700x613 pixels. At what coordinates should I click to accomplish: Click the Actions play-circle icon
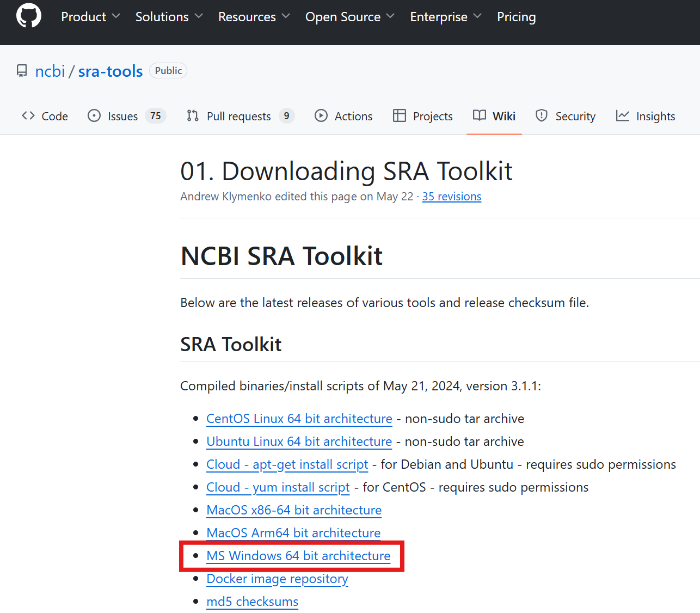click(x=321, y=116)
